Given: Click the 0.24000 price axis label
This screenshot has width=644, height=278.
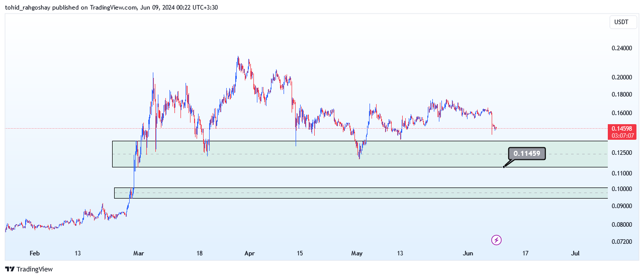Looking at the screenshot, I should click(621, 49).
